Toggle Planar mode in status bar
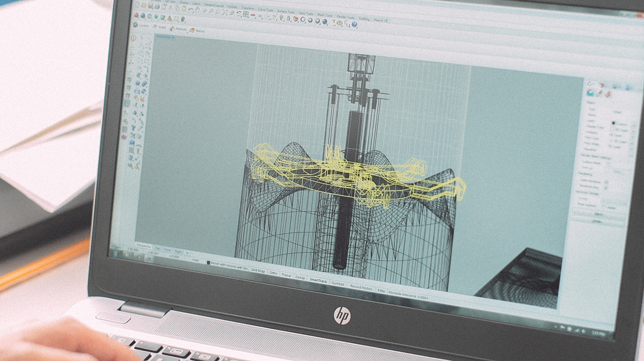This screenshot has width=644, height=361. [287, 275]
